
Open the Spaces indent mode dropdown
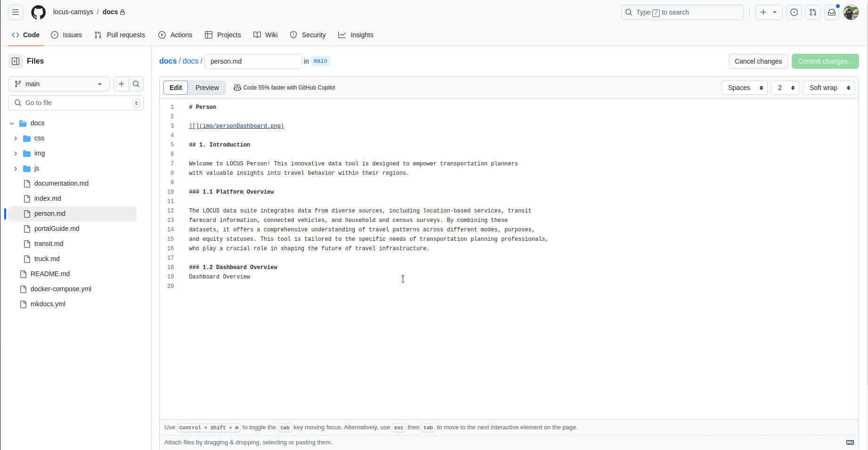(x=744, y=88)
